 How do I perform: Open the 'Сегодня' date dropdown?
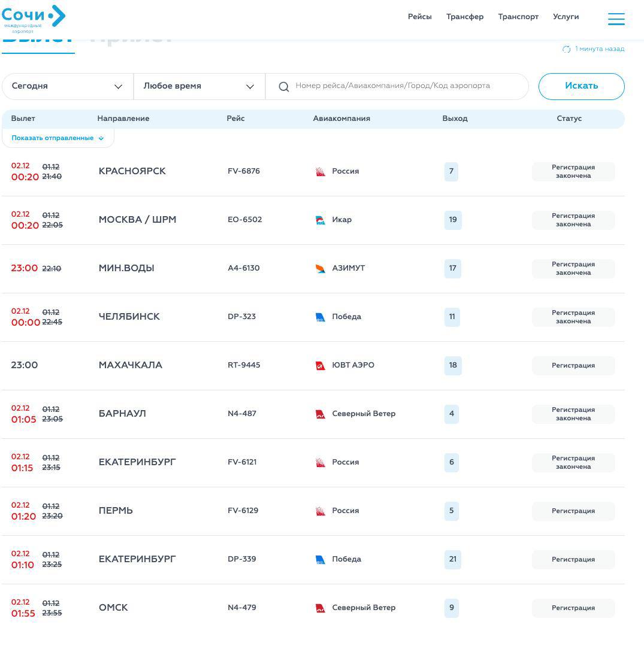(x=67, y=86)
